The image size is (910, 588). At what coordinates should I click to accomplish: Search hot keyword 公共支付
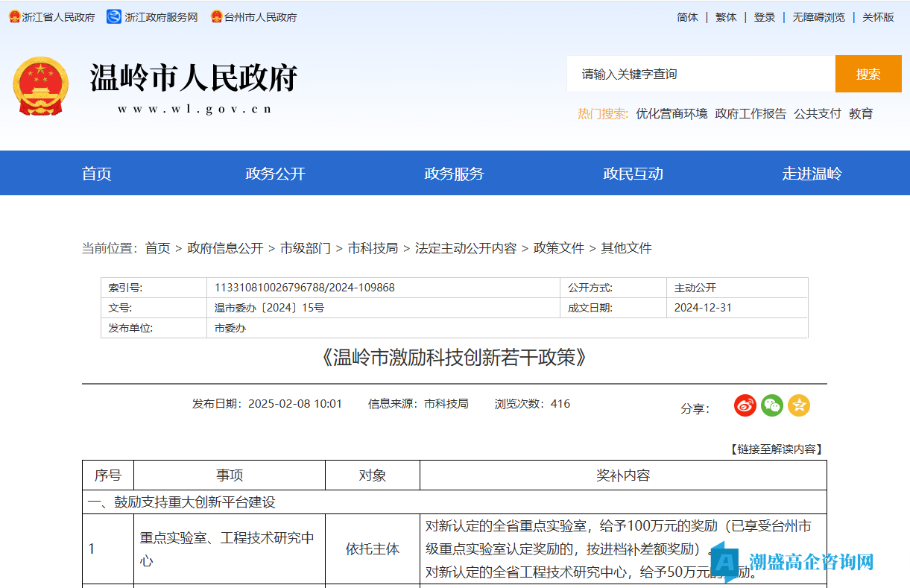point(818,114)
